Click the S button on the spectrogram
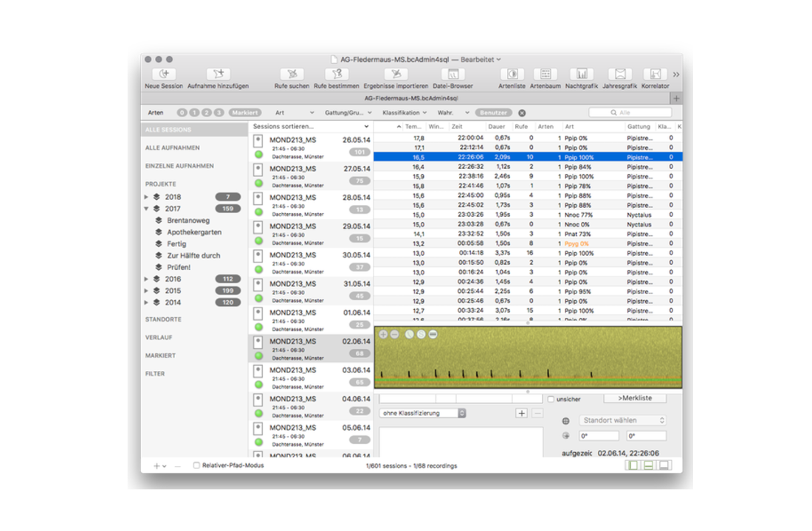This screenshot has width=812, height=531. pyautogui.click(x=421, y=334)
